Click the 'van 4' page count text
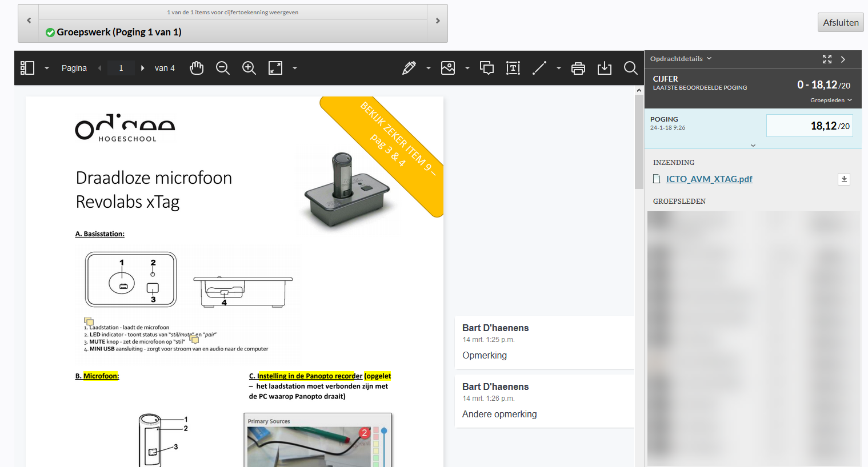 (165, 68)
